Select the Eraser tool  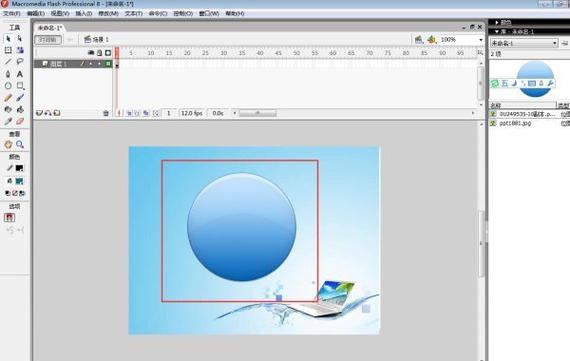(x=20, y=121)
